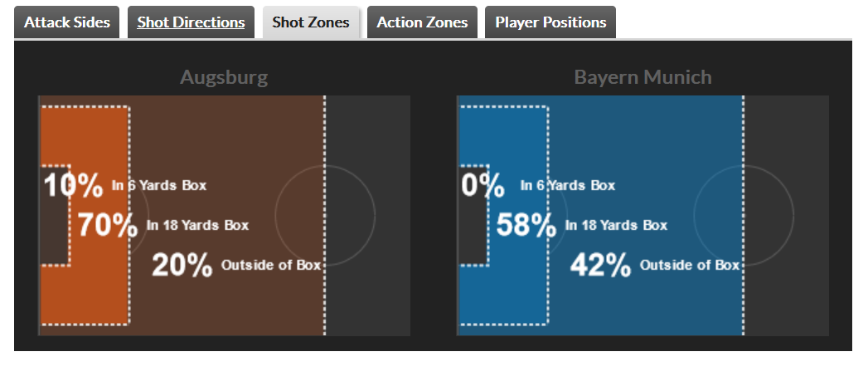Click Bayern Munich's 0% six-yard value
This screenshot has width=868, height=381.
[482, 186]
